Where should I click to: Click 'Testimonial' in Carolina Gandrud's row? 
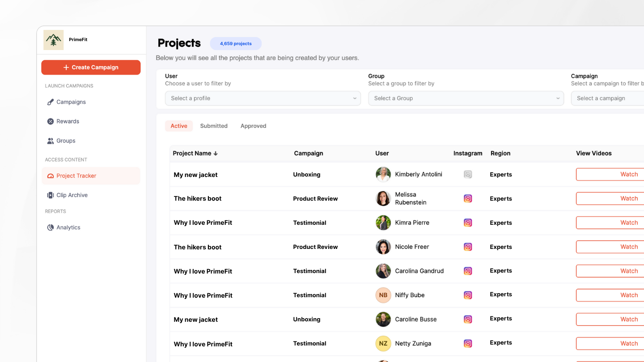click(x=309, y=271)
